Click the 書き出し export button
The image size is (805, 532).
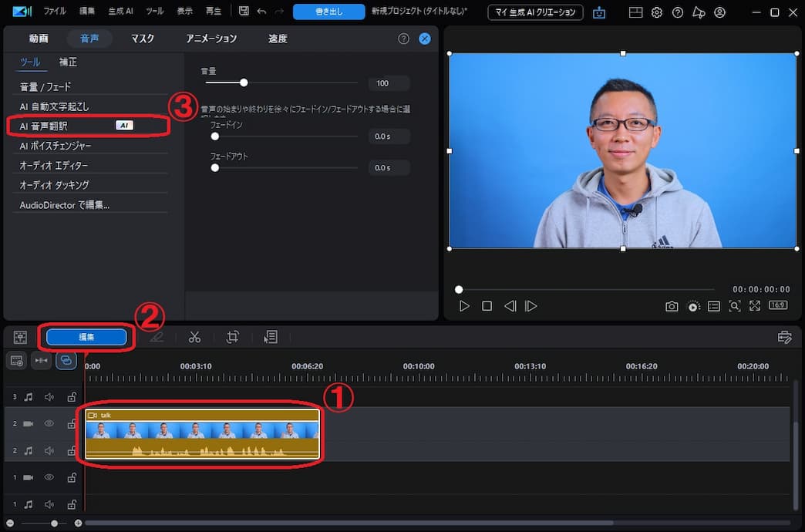[x=329, y=12]
